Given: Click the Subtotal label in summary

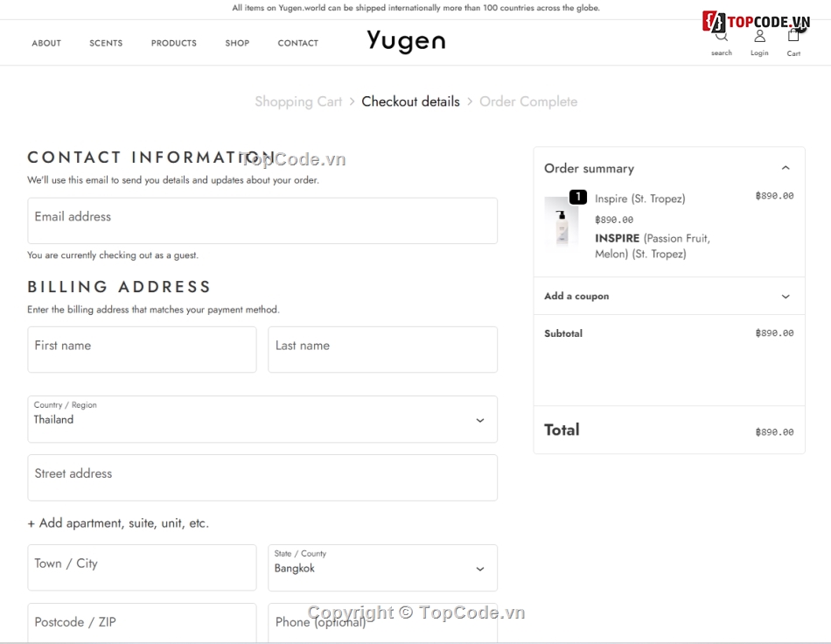Looking at the screenshot, I should click(563, 333).
